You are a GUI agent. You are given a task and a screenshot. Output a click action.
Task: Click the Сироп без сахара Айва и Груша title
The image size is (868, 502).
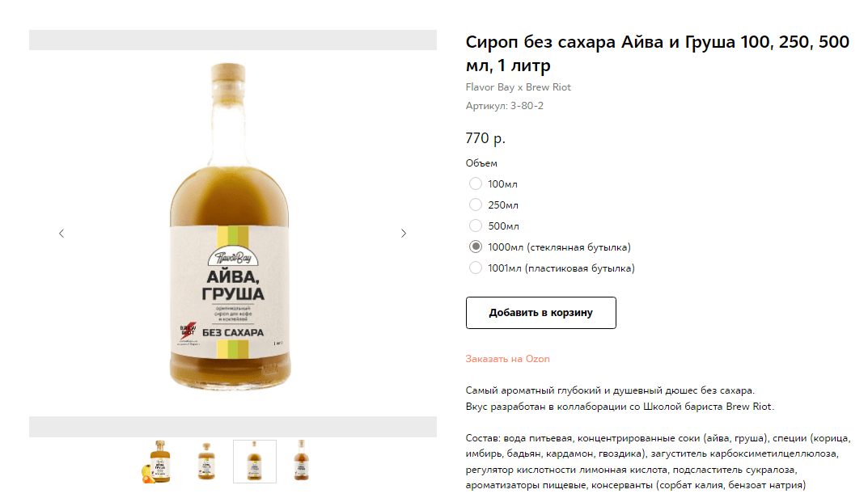tap(657, 53)
